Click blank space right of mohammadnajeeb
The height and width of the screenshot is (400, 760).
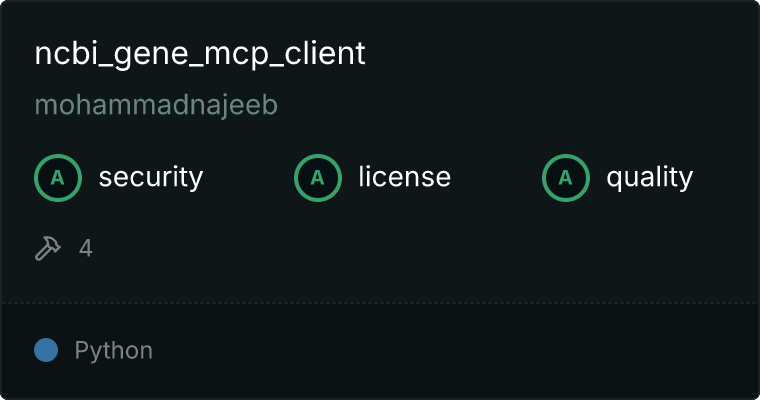click(x=514, y=105)
